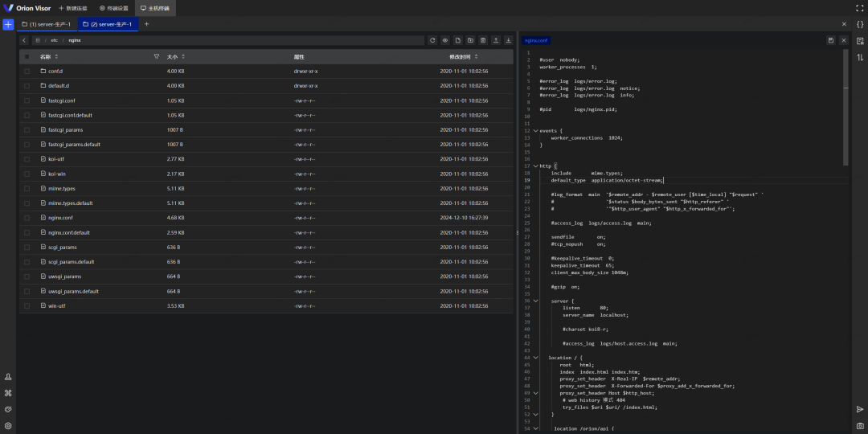The height and width of the screenshot is (434, 868).
Task: Click the download icon in the file toolbar
Action: pos(508,40)
